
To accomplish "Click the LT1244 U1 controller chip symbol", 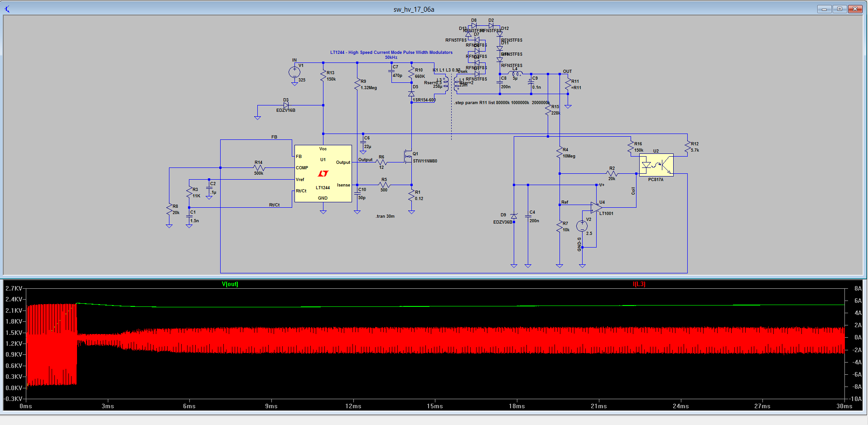I will tap(323, 173).
